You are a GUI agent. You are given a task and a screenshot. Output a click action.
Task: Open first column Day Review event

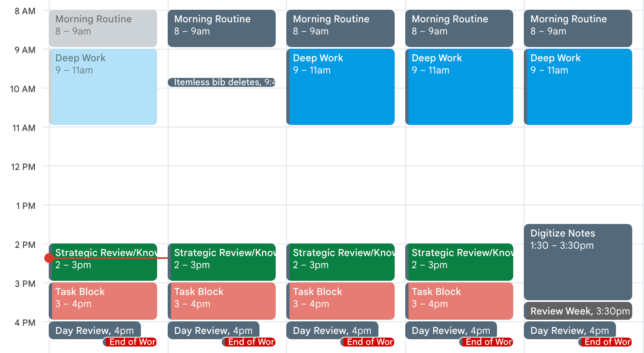point(95,330)
